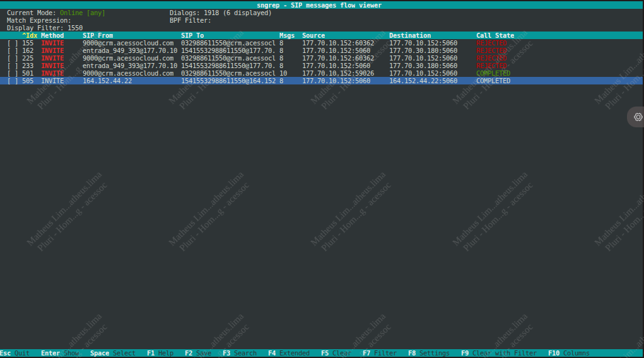Select dialog row 162 from entrada_949_393

tap(252, 51)
